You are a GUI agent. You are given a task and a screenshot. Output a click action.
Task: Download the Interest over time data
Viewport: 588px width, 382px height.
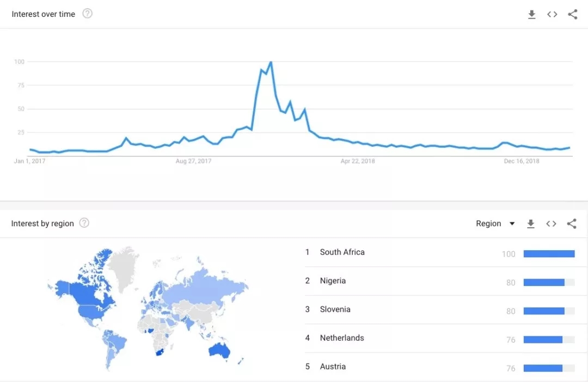(x=531, y=14)
